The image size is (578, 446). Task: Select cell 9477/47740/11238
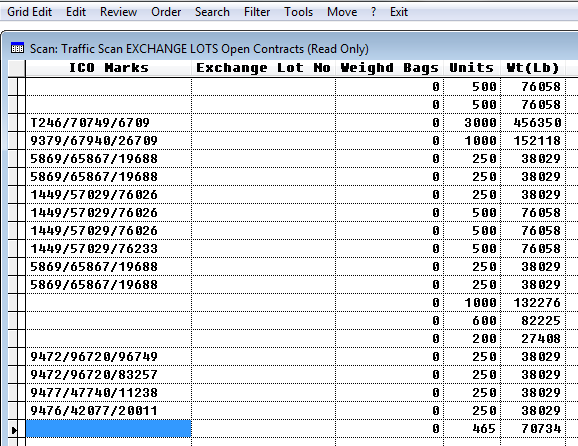109,393
